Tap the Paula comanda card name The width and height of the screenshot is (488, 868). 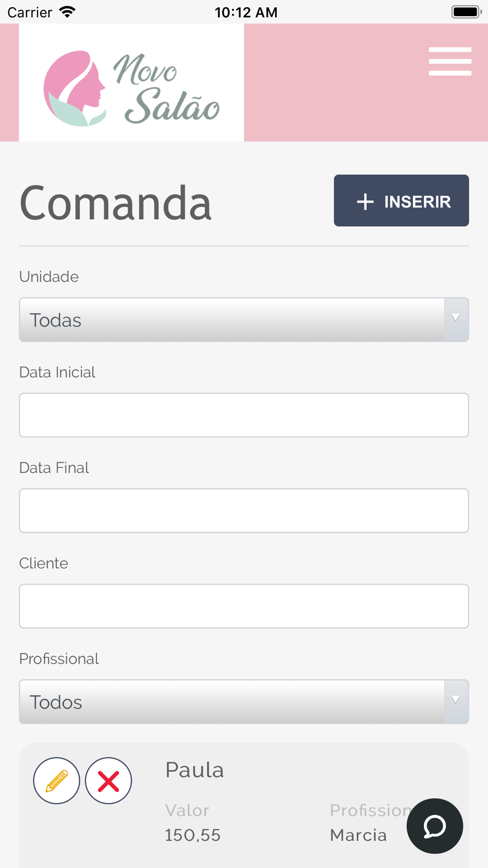click(195, 770)
